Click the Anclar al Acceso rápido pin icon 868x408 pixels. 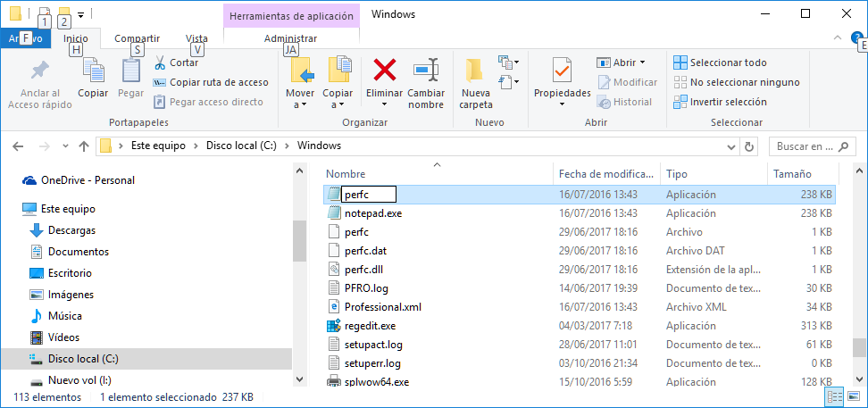pos(39,71)
